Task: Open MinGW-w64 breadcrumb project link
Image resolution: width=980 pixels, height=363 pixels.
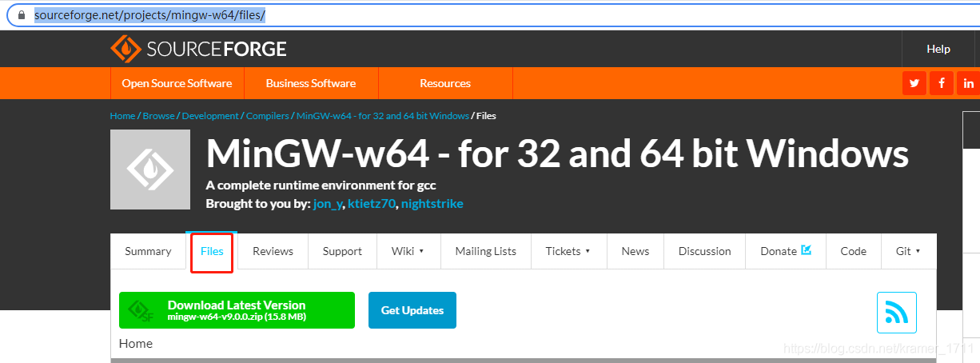Action: pos(383,116)
